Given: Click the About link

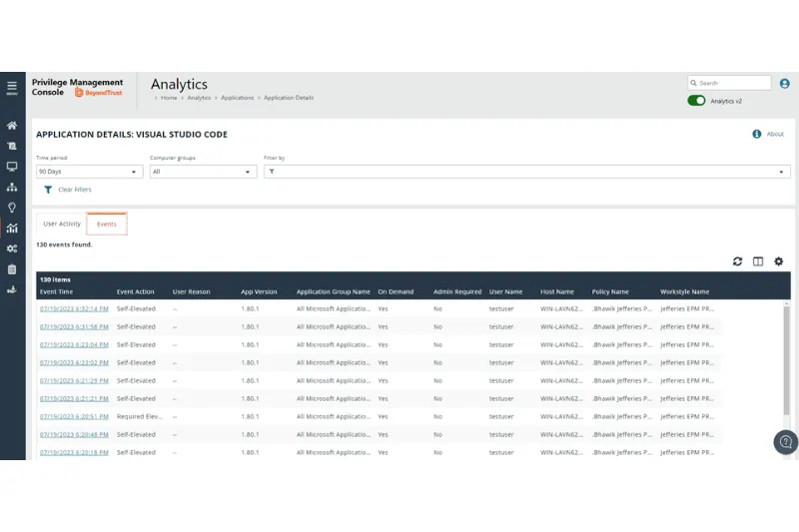Looking at the screenshot, I should coord(775,134).
